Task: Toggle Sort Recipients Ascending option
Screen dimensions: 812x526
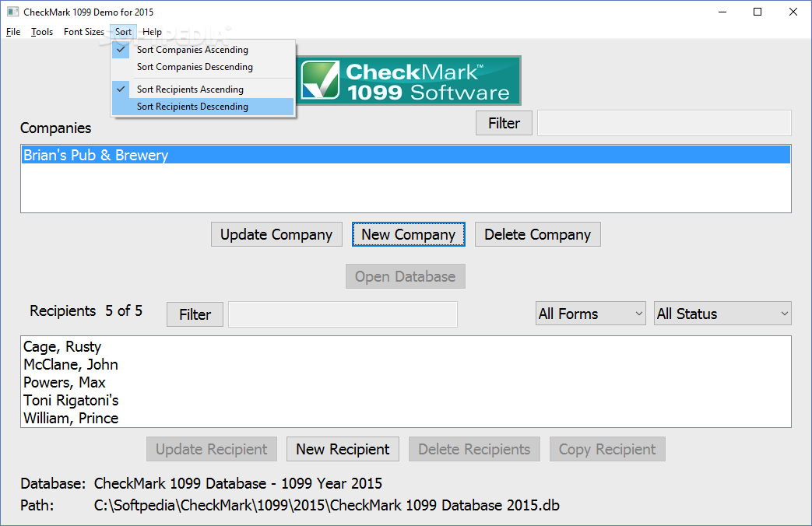Action: pos(203,89)
